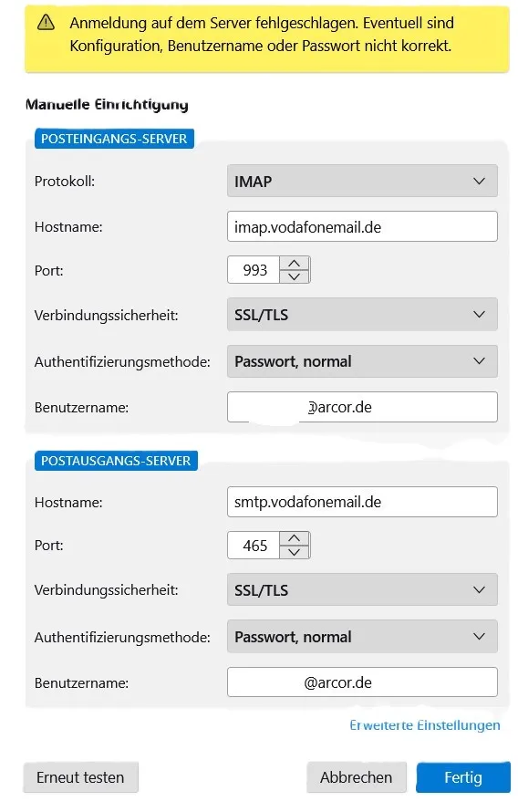Click the smtp.vodafonemail.de hostname field
The height and width of the screenshot is (812, 518).
point(362,502)
